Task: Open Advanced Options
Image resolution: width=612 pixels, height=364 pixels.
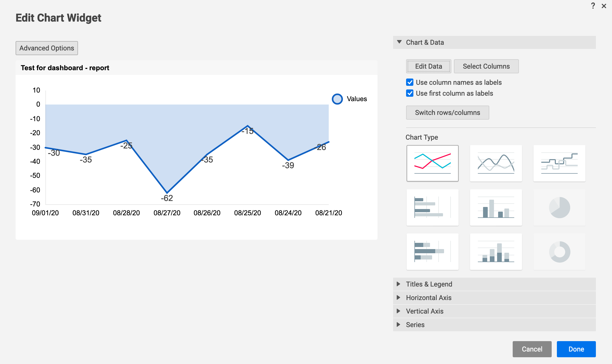Action: 47,48
